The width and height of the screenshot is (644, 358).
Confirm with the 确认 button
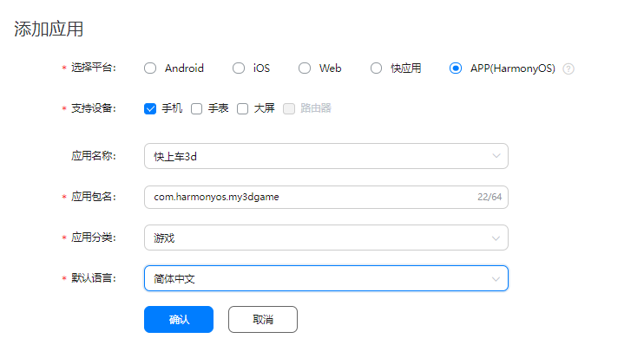click(x=179, y=320)
